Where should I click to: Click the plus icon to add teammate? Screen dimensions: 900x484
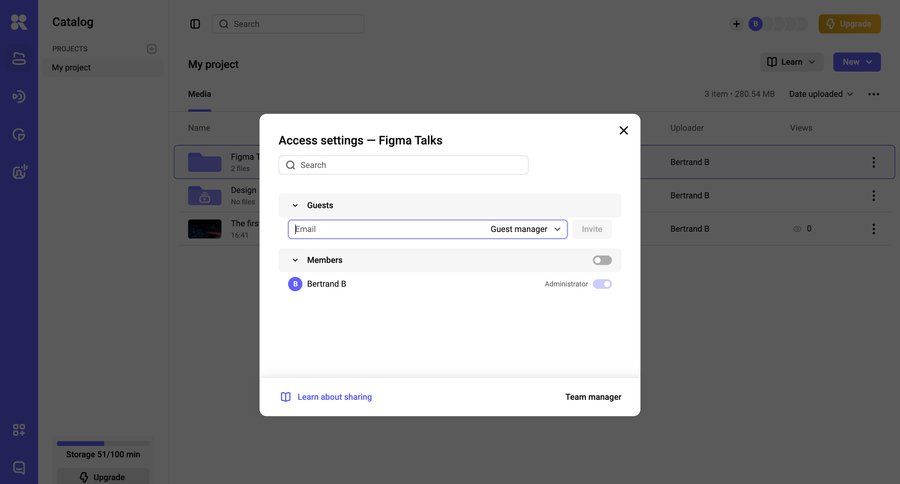[x=736, y=24]
